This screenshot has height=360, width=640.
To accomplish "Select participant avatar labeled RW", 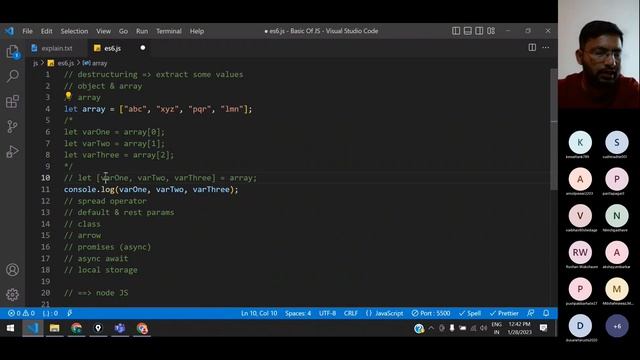I will [x=580, y=253].
